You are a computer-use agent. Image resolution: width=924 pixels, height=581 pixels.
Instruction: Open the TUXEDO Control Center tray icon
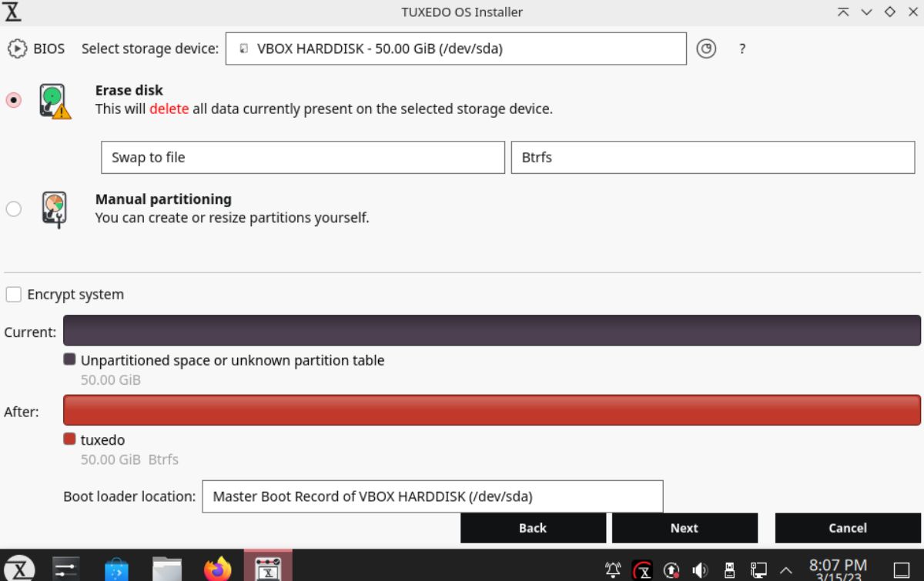(x=641, y=569)
